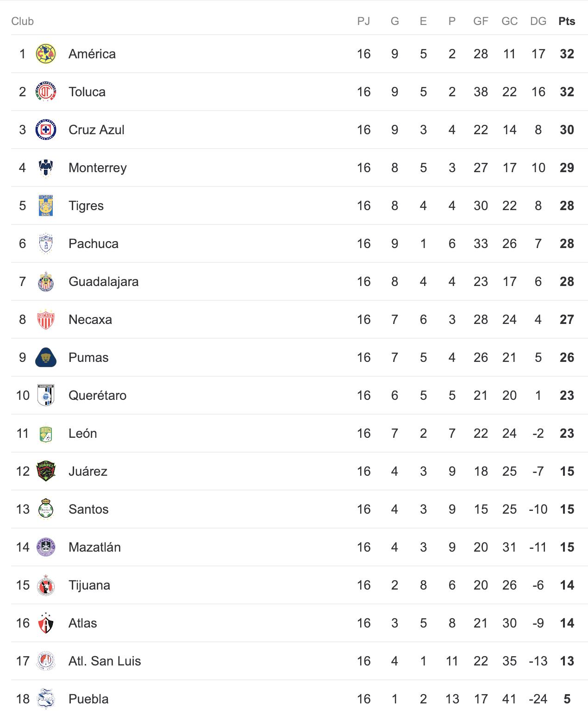Image resolution: width=588 pixels, height=721 pixels.
Task: Click the Cruz Azul crest icon
Action: 45,130
